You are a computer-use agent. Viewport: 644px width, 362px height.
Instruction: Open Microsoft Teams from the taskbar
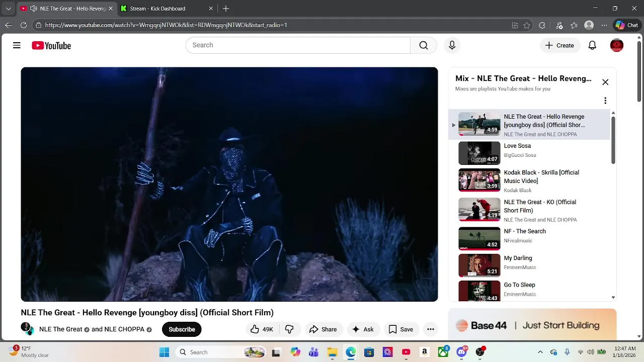(x=313, y=352)
